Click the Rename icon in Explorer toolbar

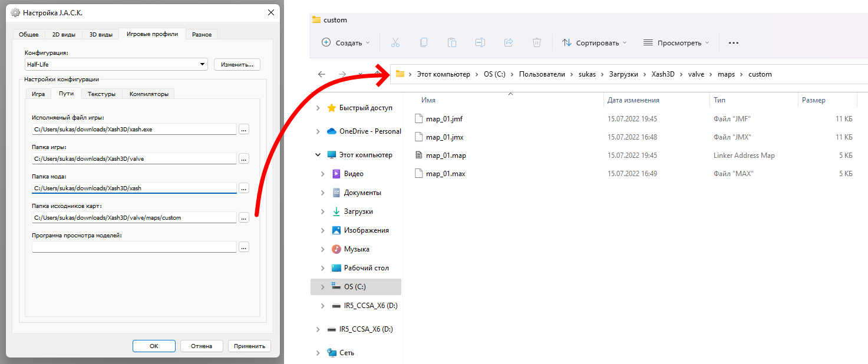[480, 42]
